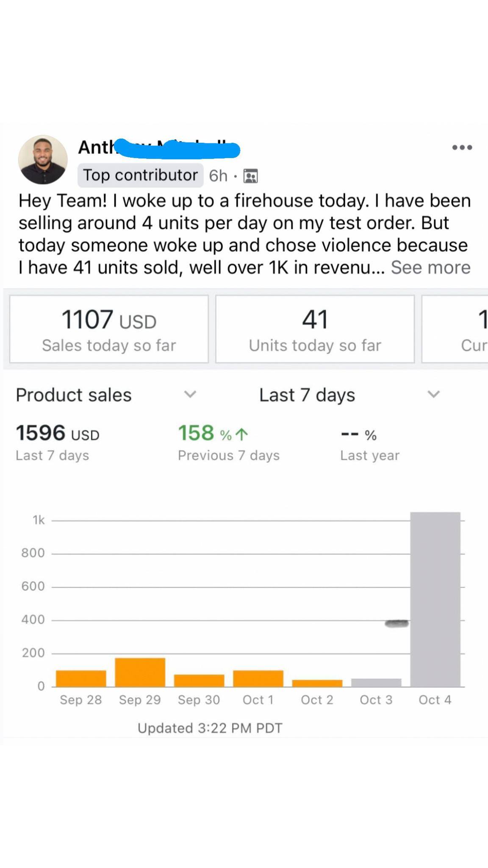This screenshot has width=488, height=868.
Task: Click the group audience icon beside 6h
Action: (251, 176)
